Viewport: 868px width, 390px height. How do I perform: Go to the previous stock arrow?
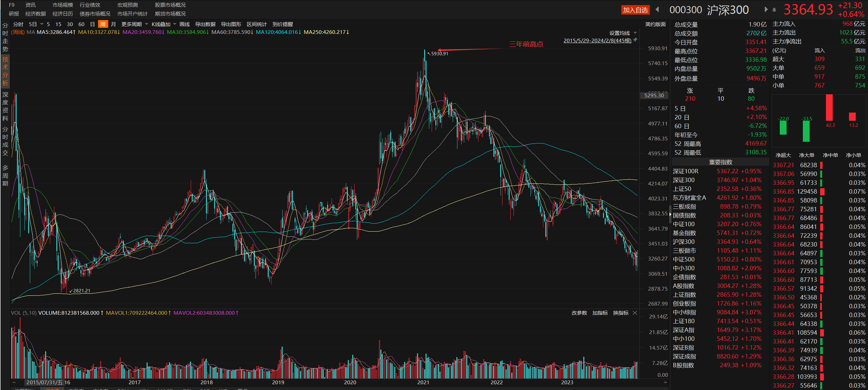657,9
